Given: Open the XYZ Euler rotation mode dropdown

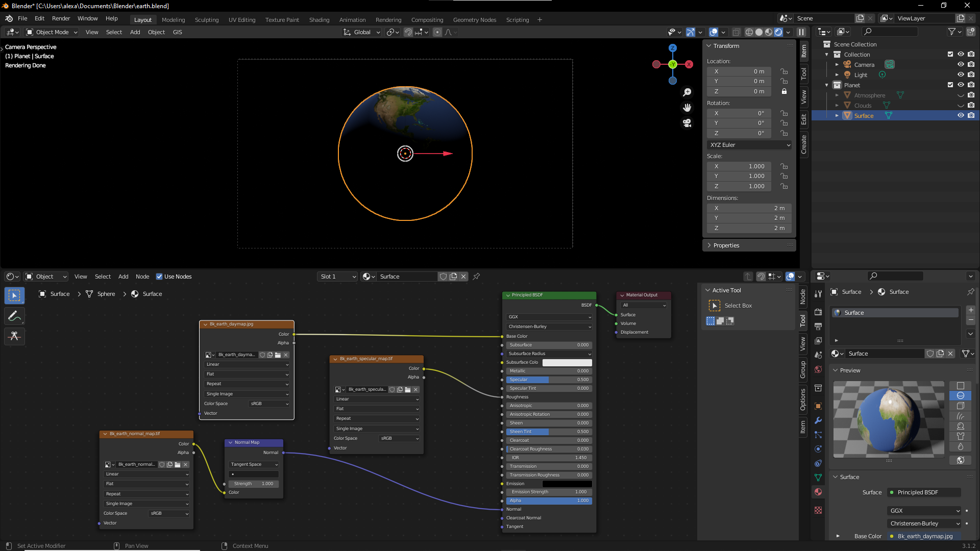Looking at the screenshot, I should (749, 145).
